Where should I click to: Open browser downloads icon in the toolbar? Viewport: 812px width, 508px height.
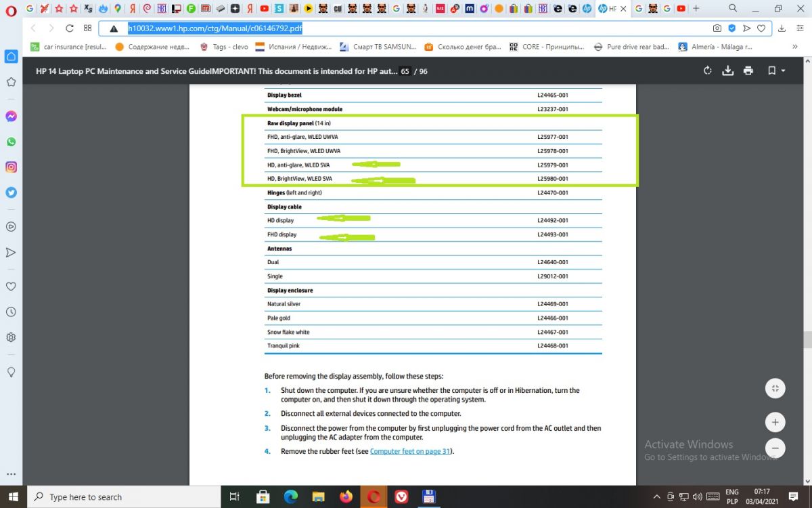click(x=782, y=28)
